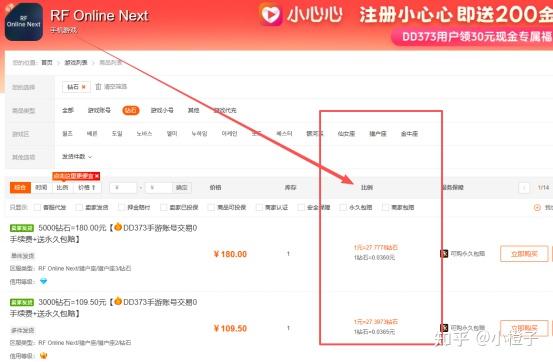
Task: Click the RF Online Next game logo
Action: pyautogui.click(x=24, y=22)
